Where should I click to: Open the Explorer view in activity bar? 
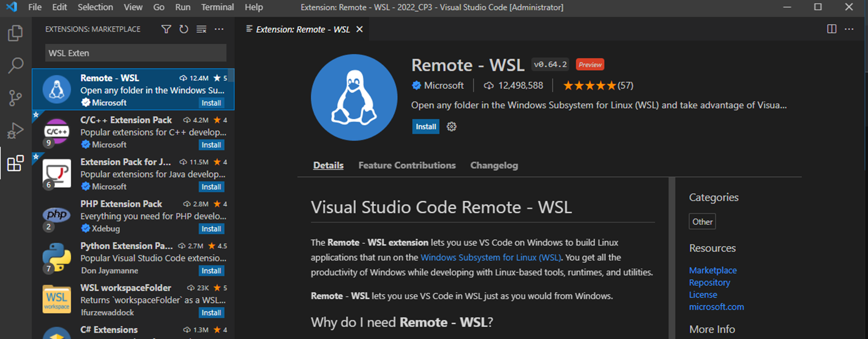15,33
